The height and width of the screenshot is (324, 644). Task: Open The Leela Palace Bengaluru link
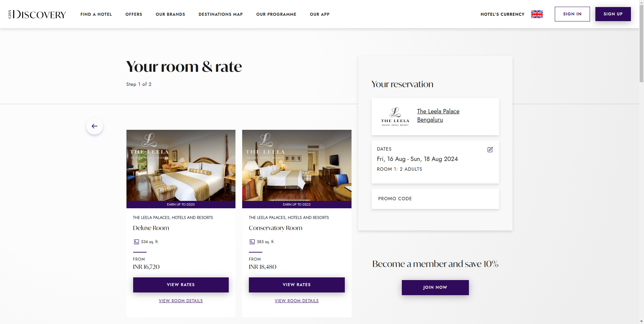438,115
